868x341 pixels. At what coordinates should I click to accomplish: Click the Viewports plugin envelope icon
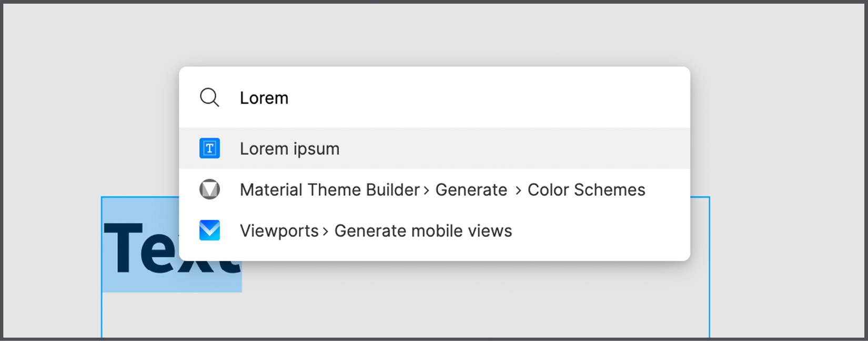coord(209,230)
